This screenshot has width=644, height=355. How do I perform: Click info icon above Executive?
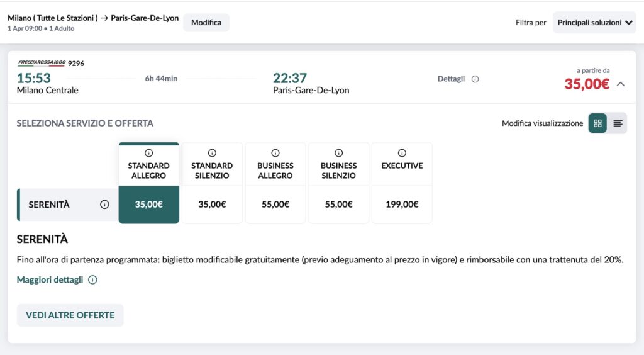click(402, 153)
